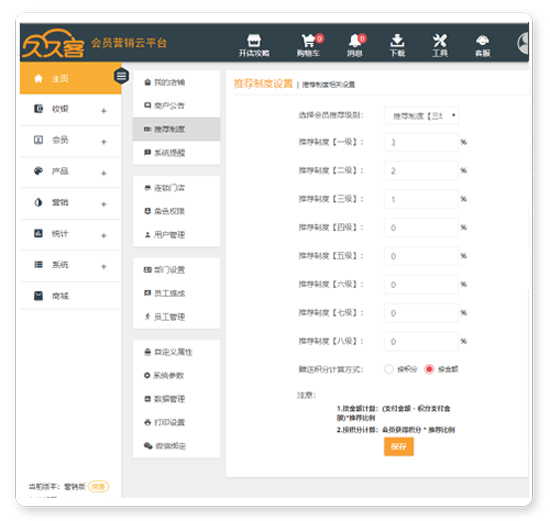Collapse sidebar with the hexagon menu icon
Screen dimensions: 550x521
pyautogui.click(x=121, y=76)
